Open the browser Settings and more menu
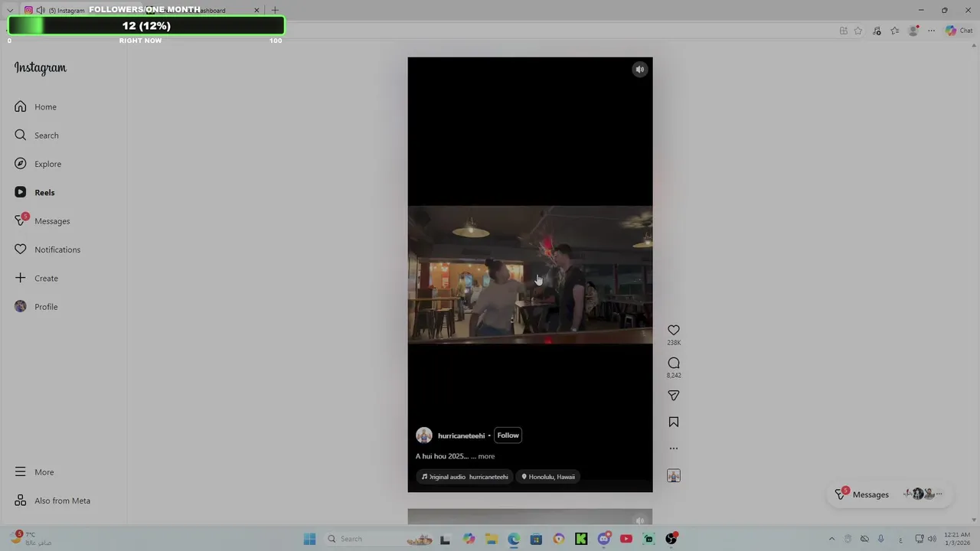Image resolution: width=980 pixels, height=551 pixels. 932,31
